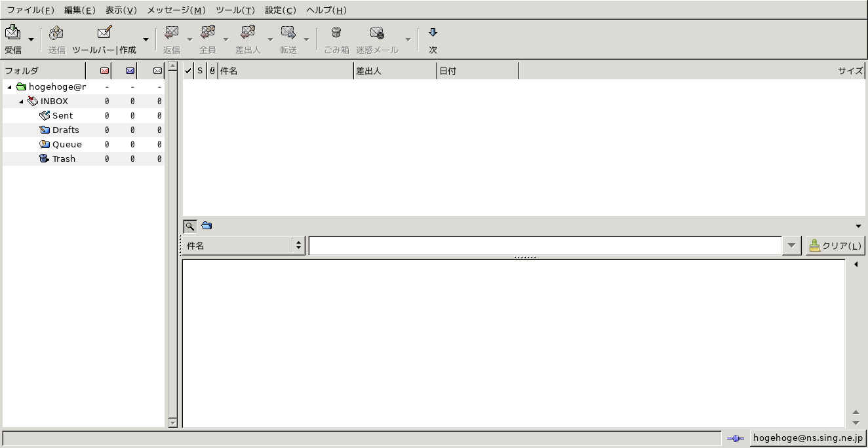
Task: Open the dropdown arrow next to 転送
Action: [x=306, y=40]
